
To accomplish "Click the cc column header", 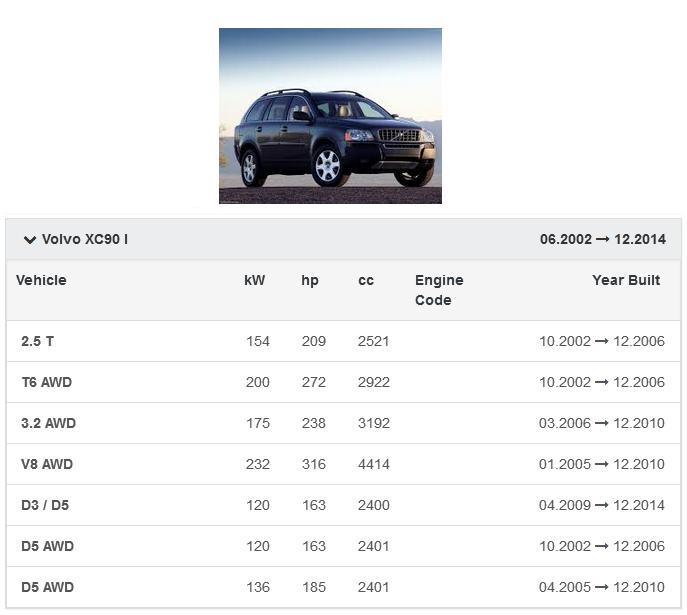I will pyautogui.click(x=366, y=280).
